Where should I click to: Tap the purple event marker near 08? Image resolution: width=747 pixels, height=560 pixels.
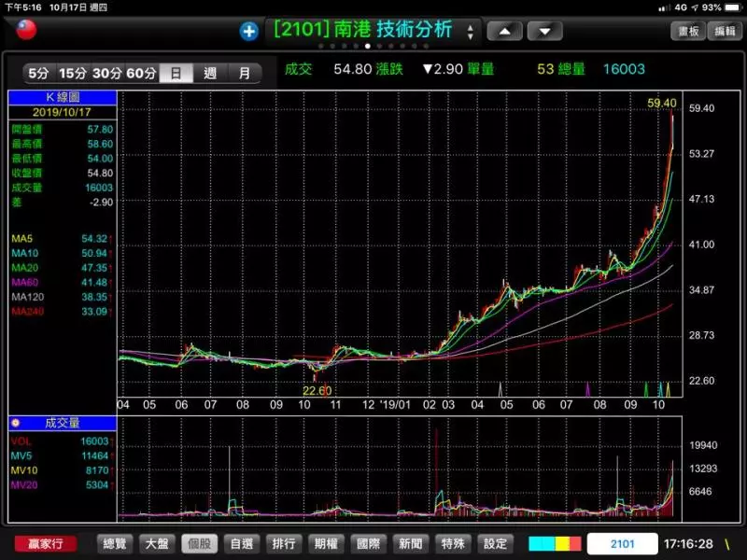[x=587, y=389]
